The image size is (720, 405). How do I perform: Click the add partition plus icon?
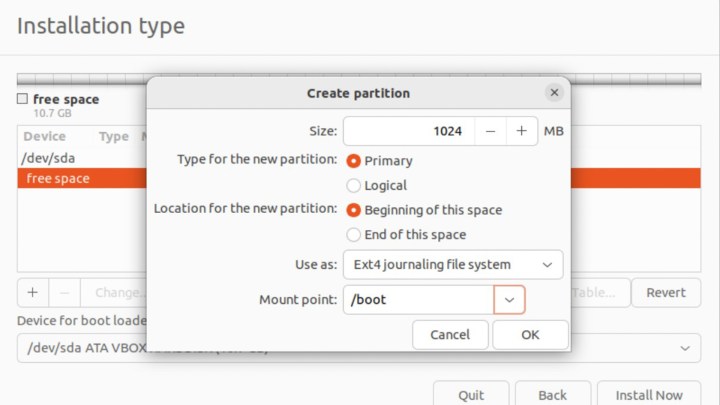click(33, 292)
